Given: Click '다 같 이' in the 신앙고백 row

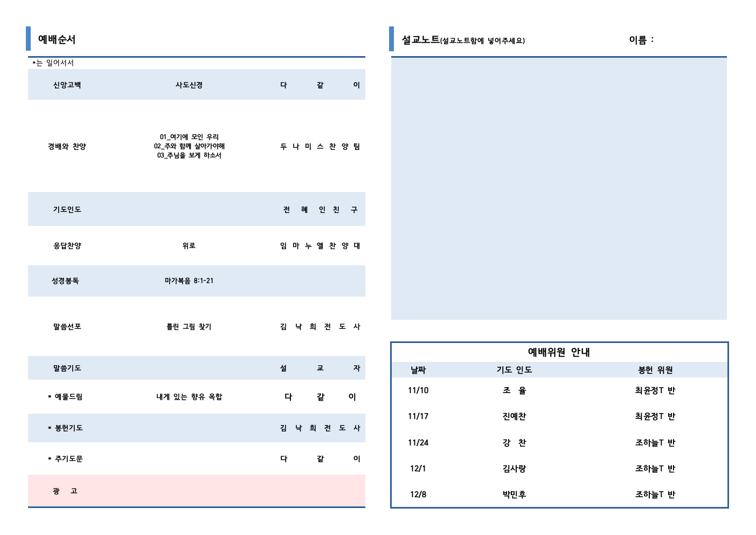Looking at the screenshot, I should [320, 85].
